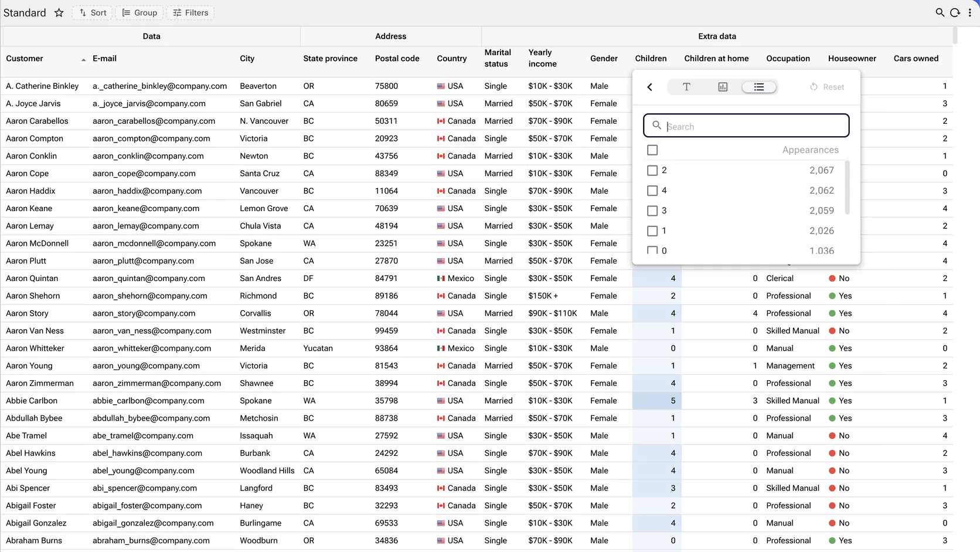Sort by the Customer column header
980x552 pixels.
coord(25,59)
